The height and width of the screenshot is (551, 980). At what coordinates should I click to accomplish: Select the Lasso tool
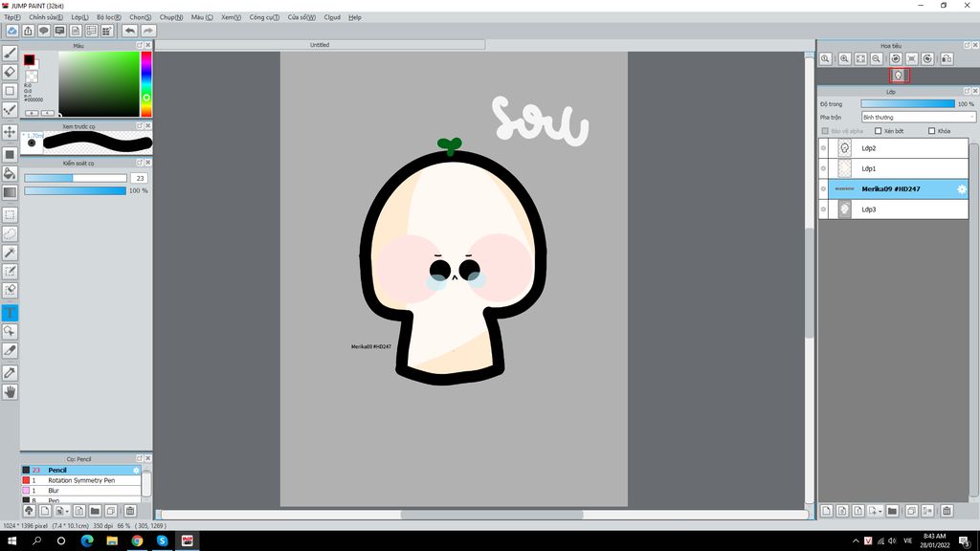10,233
